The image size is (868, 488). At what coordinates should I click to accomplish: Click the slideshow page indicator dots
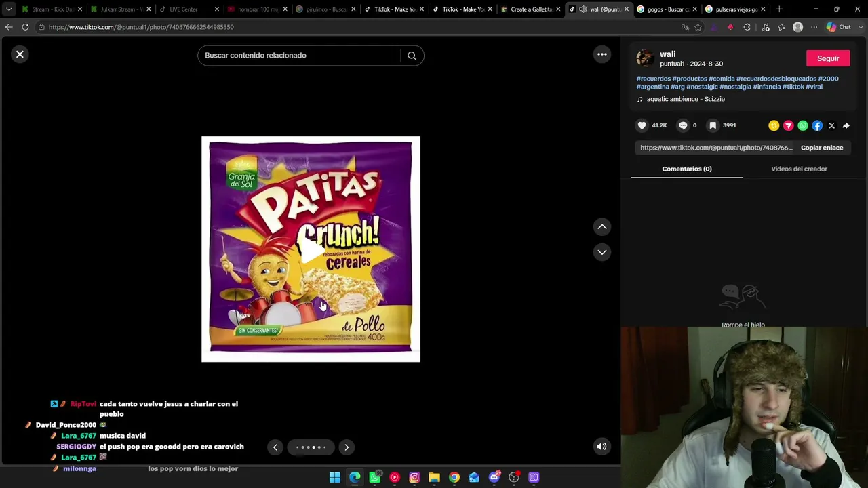point(311,447)
